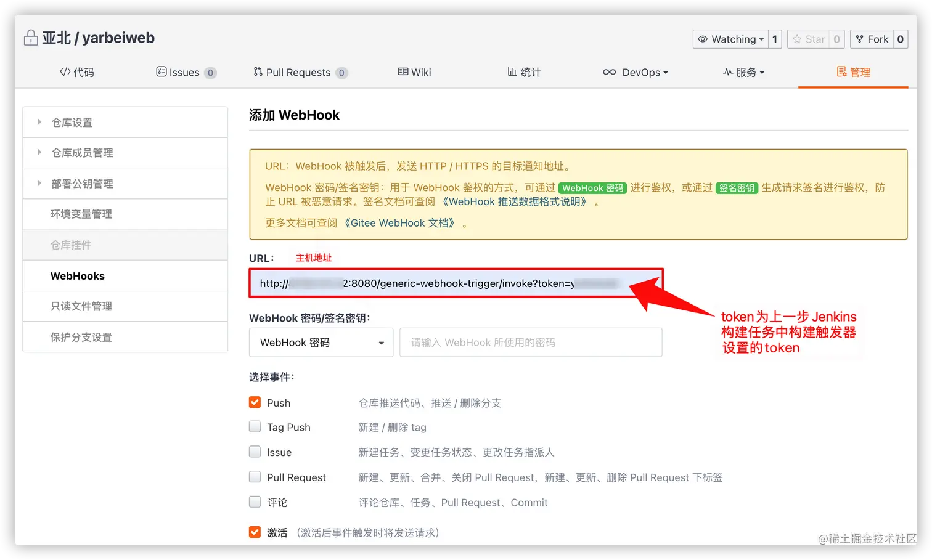
Task: Click the pulse icon beside 服务
Action: [x=728, y=72]
